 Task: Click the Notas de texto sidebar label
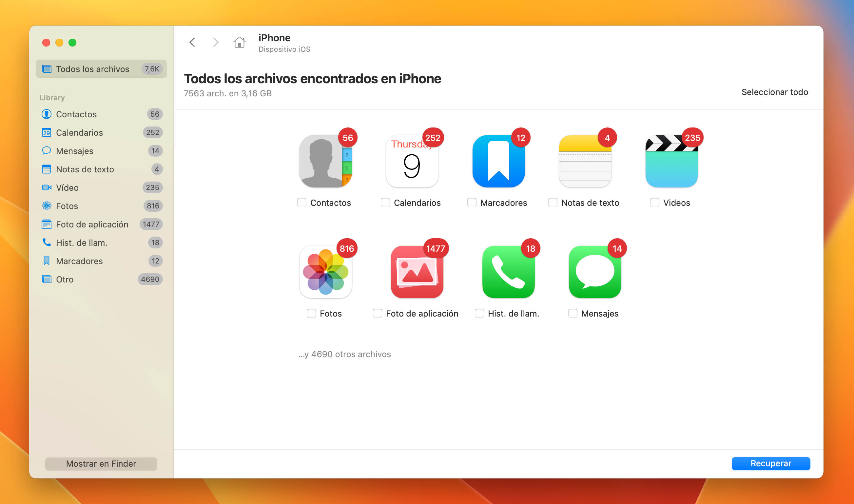point(85,169)
